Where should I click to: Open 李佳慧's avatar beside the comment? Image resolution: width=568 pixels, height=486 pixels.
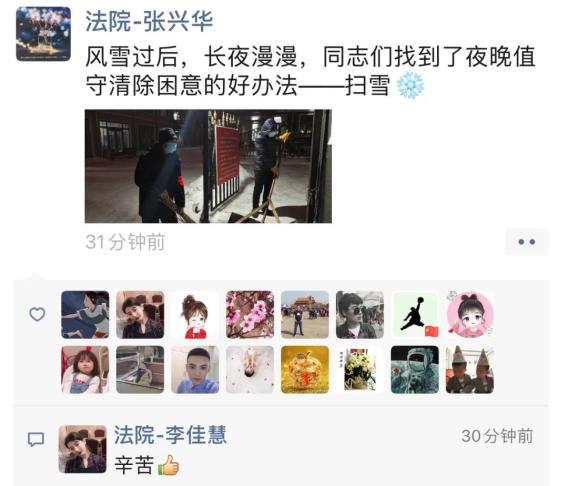[x=83, y=449]
